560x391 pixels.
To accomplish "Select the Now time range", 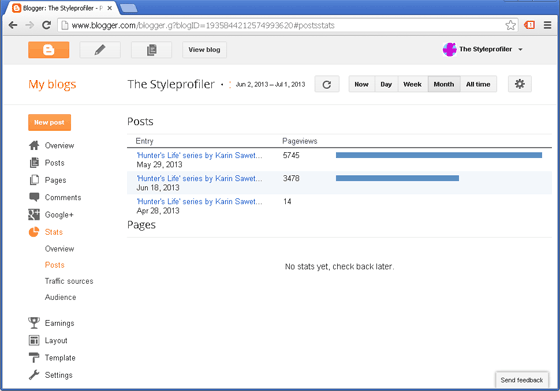I will (x=361, y=84).
